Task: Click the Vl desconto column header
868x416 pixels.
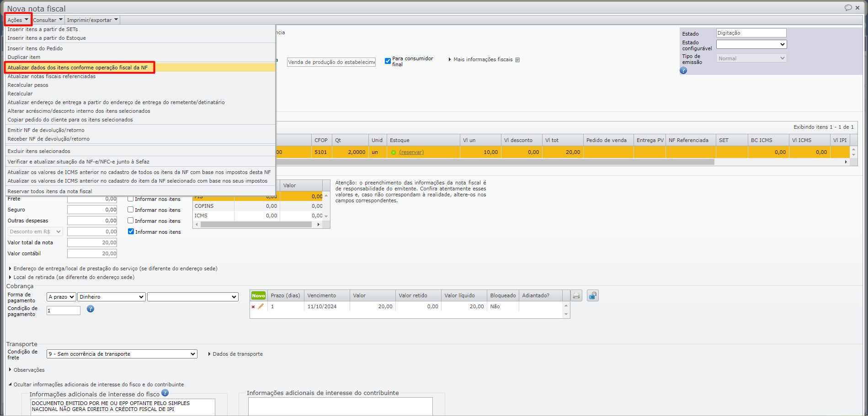Action: pos(522,140)
